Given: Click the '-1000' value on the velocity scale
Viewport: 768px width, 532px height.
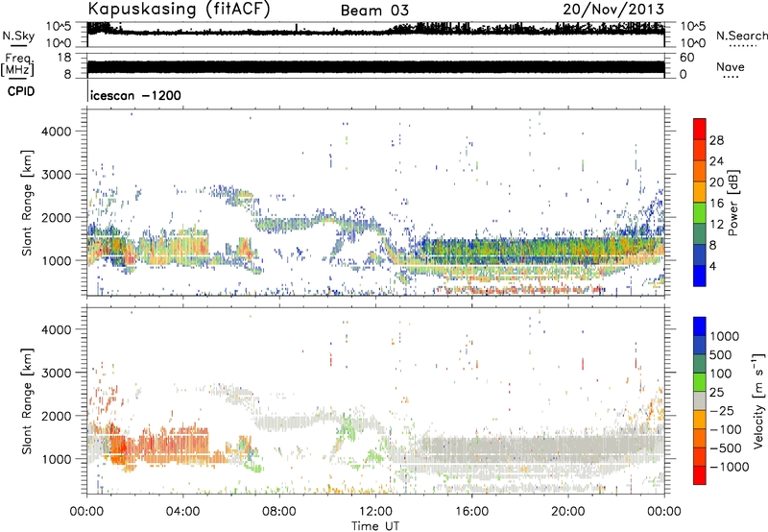Looking at the screenshot, I should coord(730,467).
